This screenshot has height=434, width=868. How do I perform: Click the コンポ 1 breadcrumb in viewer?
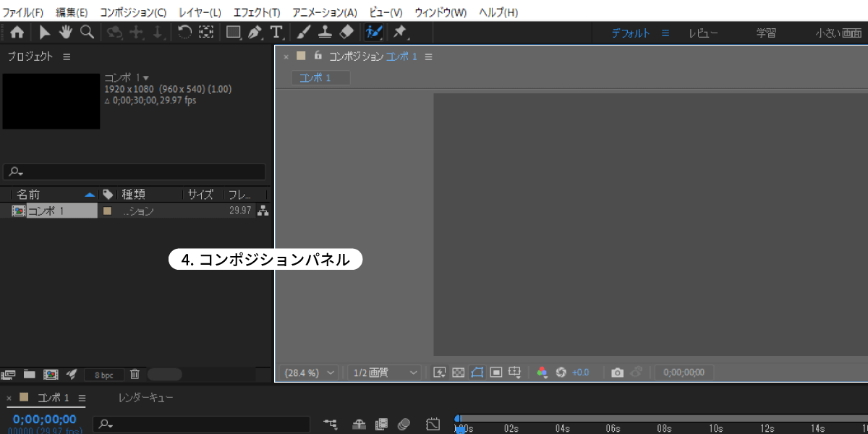point(320,78)
